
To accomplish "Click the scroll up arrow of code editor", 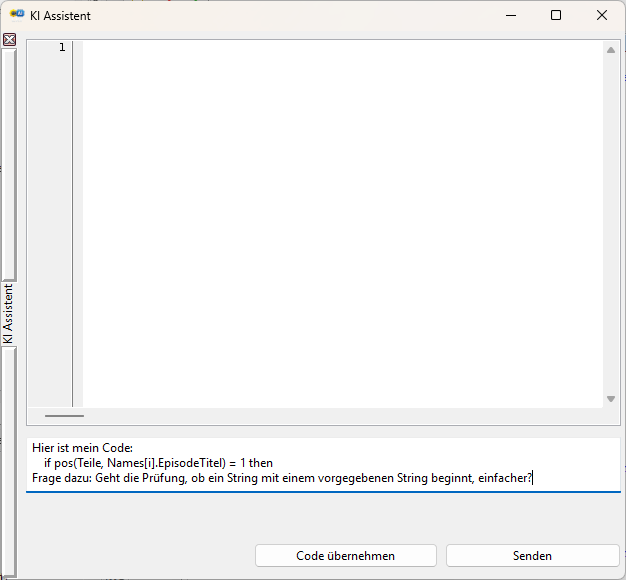I will point(610,50).
